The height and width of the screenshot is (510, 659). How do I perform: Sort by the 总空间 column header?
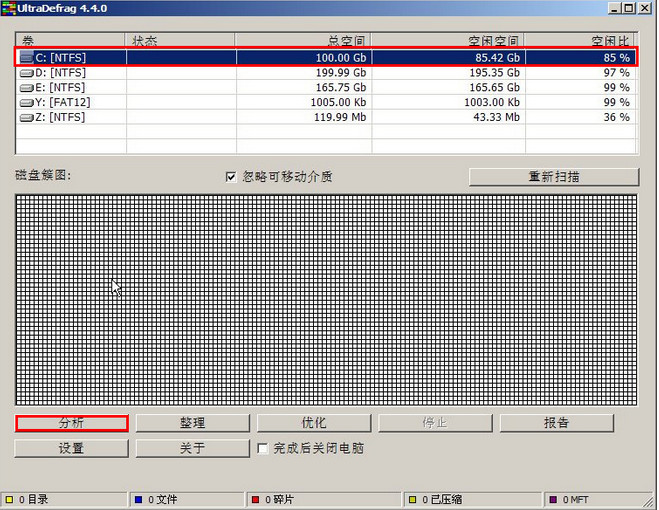pyautogui.click(x=303, y=40)
